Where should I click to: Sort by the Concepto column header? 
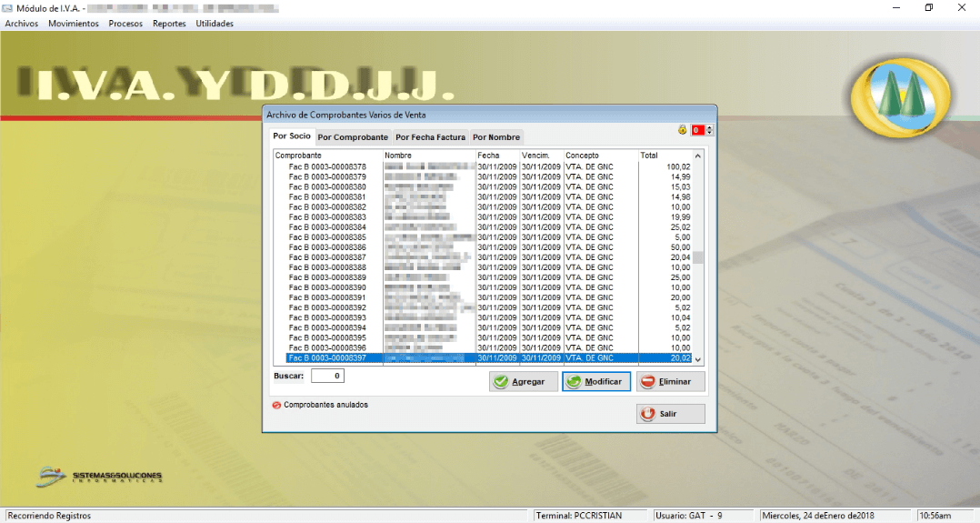(601, 156)
